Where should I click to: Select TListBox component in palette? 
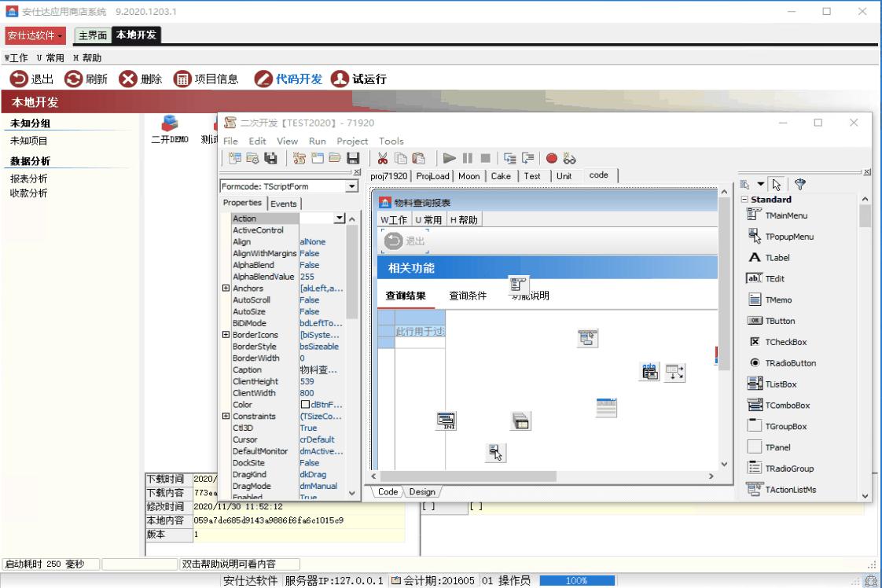[x=772, y=384]
